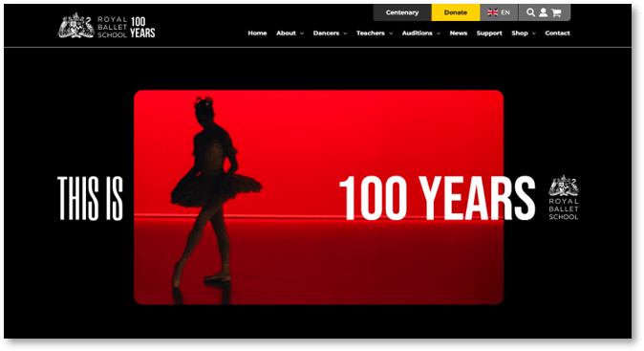Click the large 100 YEARS headline
644x351 pixels.
click(x=437, y=198)
